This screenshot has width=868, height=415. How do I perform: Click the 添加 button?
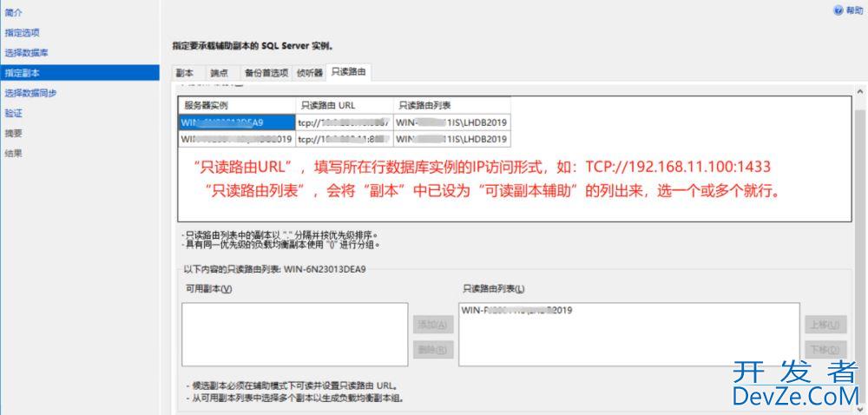point(433,324)
